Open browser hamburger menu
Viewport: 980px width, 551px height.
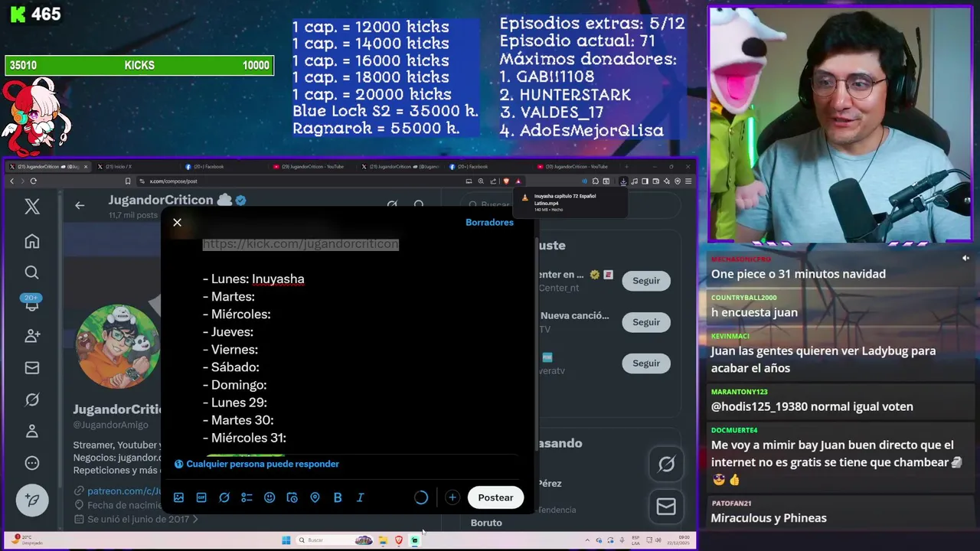click(688, 181)
